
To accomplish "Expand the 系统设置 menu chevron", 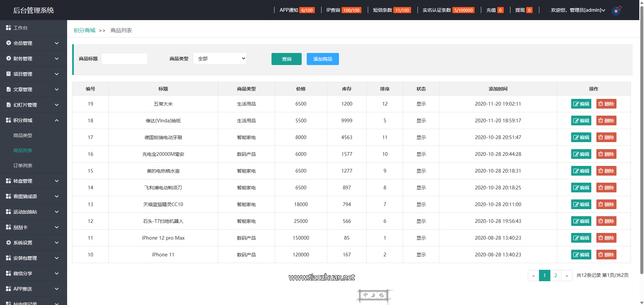I will (57, 243).
